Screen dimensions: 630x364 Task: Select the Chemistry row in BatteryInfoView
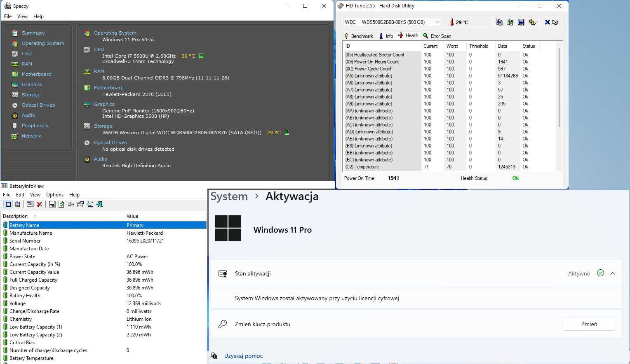click(103, 319)
